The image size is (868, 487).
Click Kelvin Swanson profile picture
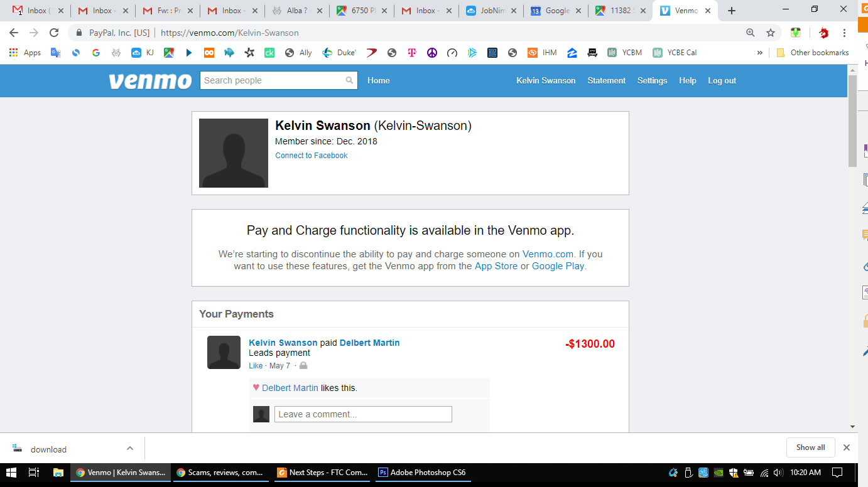click(x=234, y=153)
